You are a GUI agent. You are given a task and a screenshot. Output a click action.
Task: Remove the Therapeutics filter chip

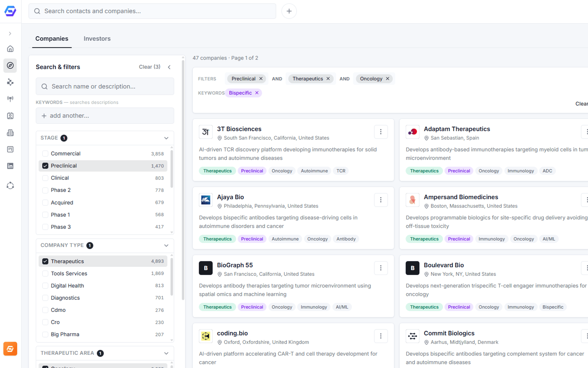(x=328, y=79)
